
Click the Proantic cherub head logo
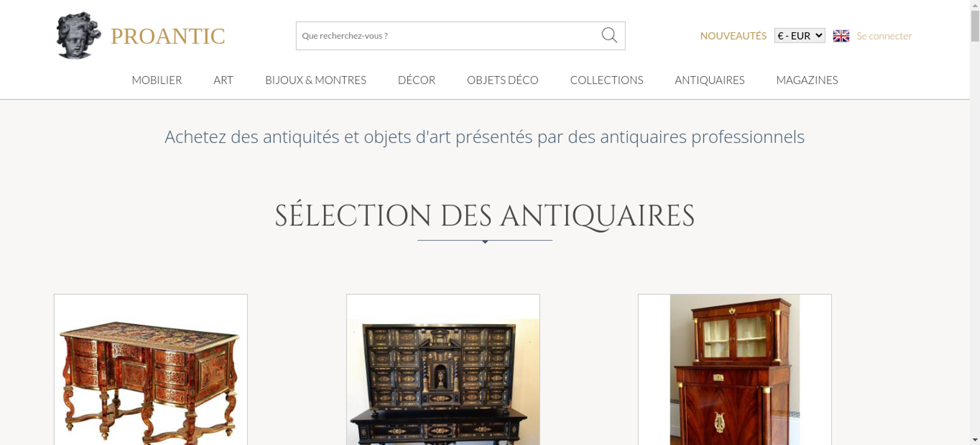point(78,35)
